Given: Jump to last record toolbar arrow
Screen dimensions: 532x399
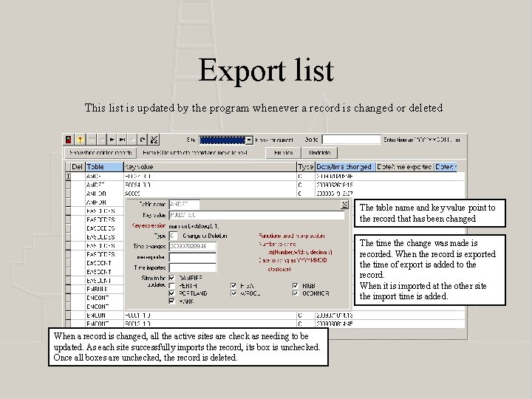Looking at the screenshot, I should coord(122,140).
